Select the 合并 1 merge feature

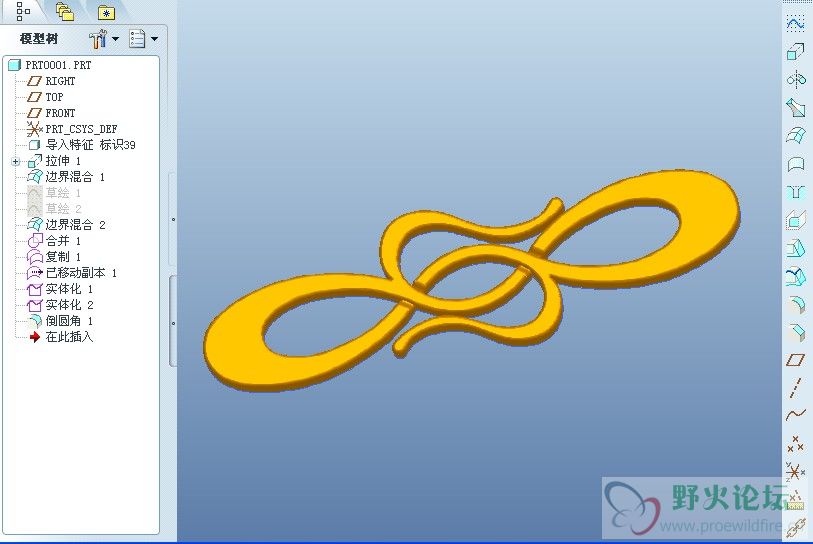(54, 241)
